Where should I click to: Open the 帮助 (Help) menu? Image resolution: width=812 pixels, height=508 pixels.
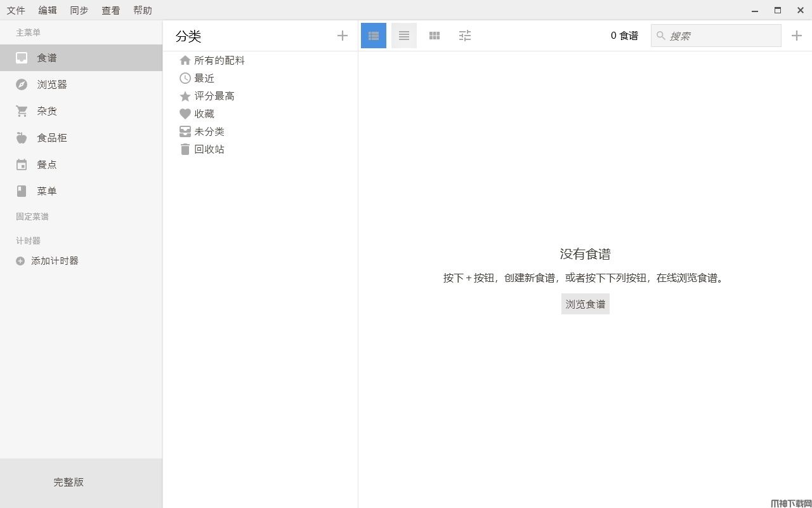143,10
